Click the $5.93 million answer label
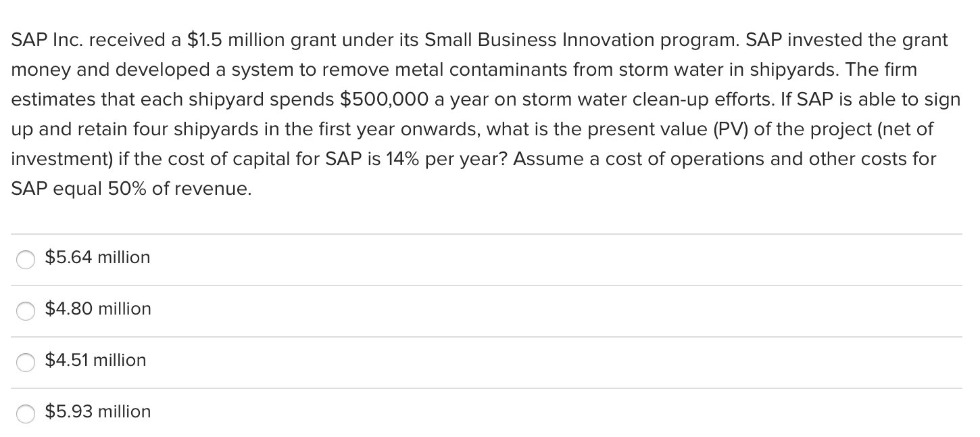 (x=97, y=412)
